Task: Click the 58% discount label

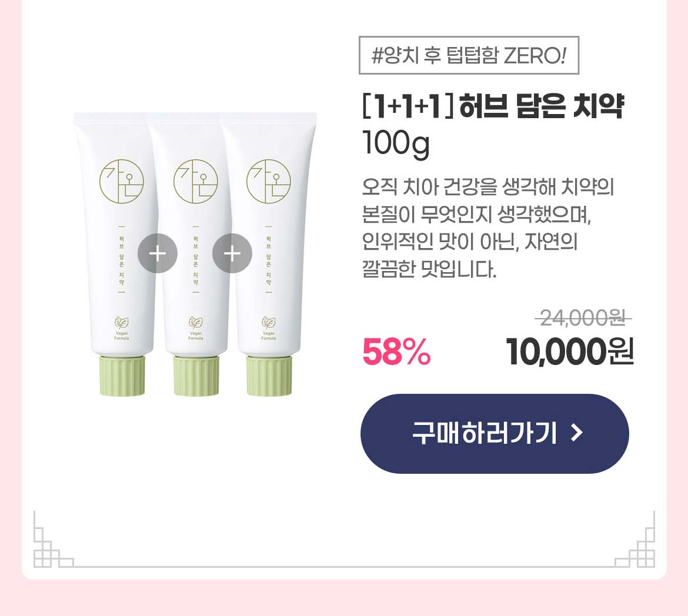Action: pyautogui.click(x=397, y=352)
